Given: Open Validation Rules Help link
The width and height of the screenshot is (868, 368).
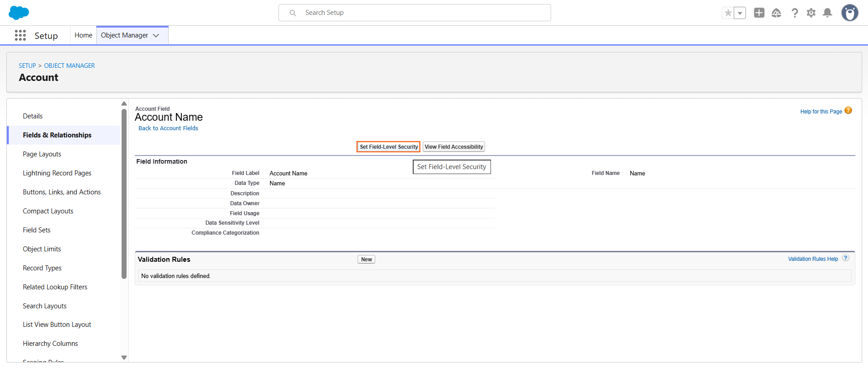Looking at the screenshot, I should pyautogui.click(x=813, y=259).
